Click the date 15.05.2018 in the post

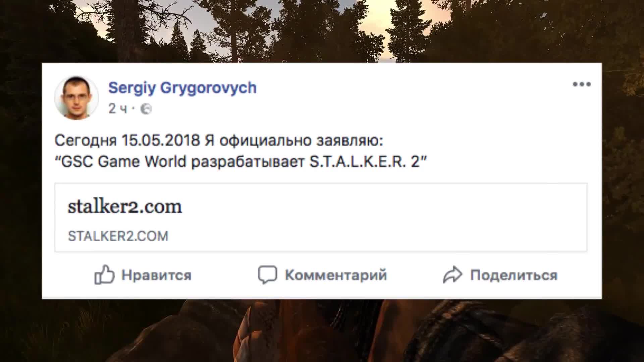click(x=161, y=140)
